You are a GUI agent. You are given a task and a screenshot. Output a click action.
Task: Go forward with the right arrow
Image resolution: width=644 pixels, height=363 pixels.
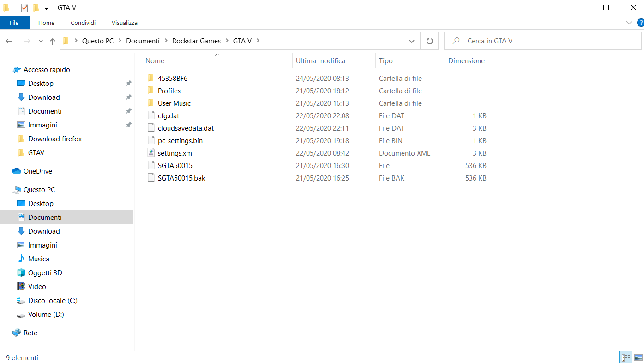pos(27,41)
